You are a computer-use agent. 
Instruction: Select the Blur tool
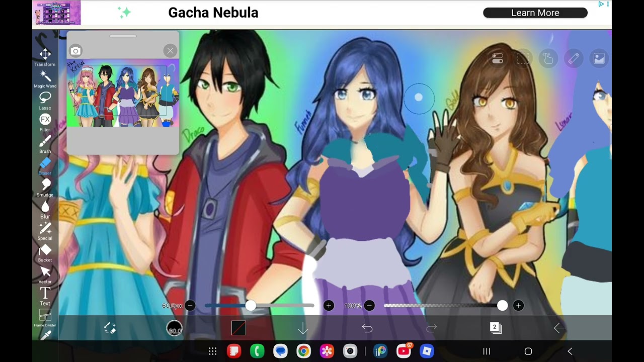[45, 209]
